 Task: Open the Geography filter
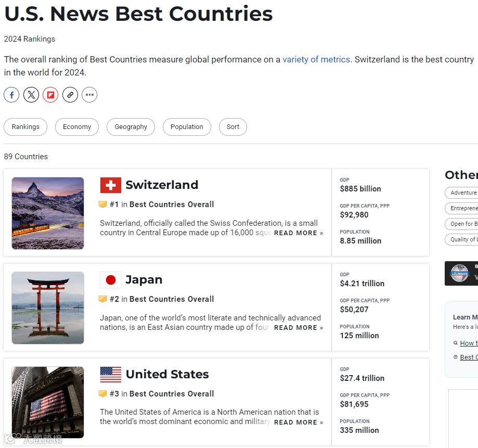pyautogui.click(x=131, y=127)
